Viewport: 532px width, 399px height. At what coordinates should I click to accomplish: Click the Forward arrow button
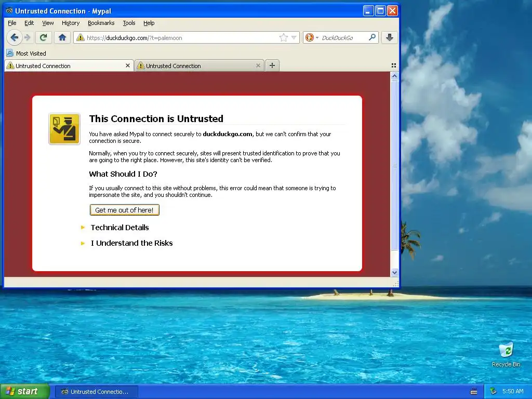(28, 37)
